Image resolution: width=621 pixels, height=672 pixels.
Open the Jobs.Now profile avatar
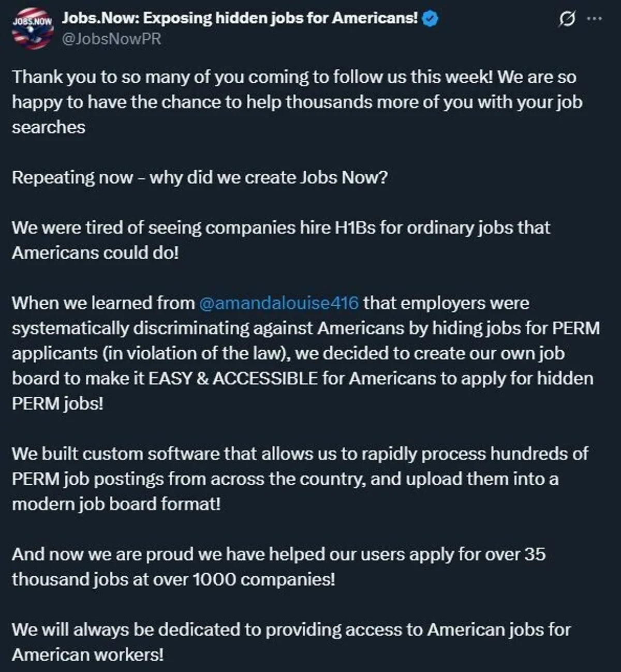click(x=33, y=28)
